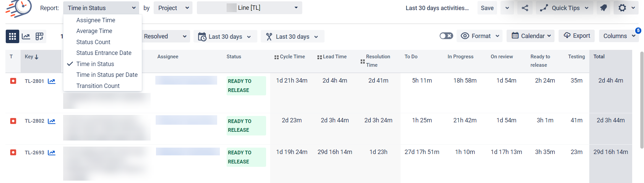Open chart icon for TL-2801
644x183 pixels.
click(x=52, y=81)
